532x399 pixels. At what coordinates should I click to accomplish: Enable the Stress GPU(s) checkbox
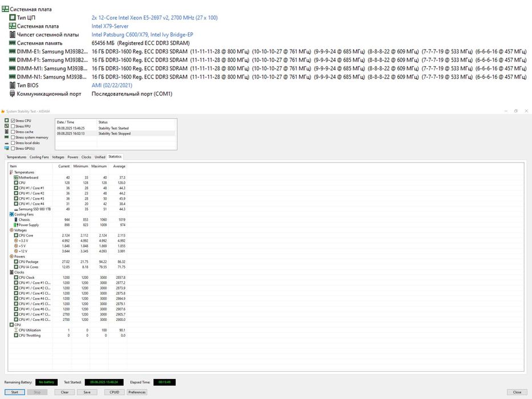[x=13, y=148]
